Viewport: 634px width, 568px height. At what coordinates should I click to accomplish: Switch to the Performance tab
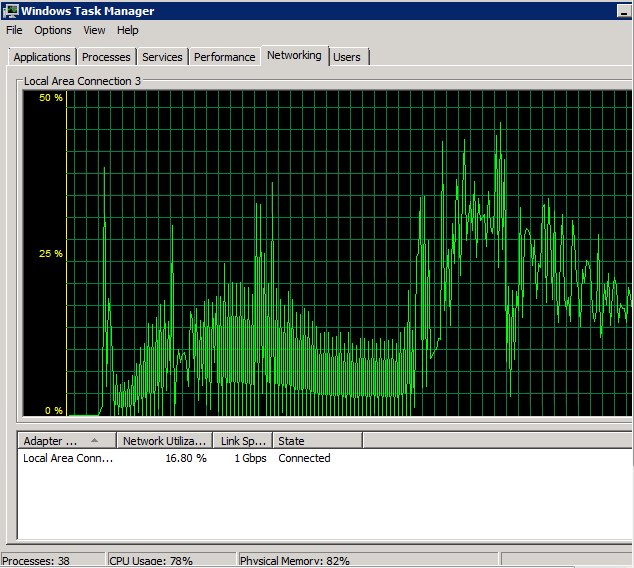click(x=224, y=57)
